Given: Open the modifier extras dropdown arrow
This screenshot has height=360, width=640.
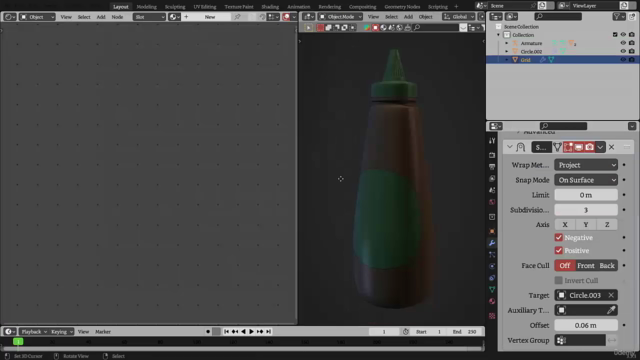Looking at the screenshot, I should (x=600, y=147).
